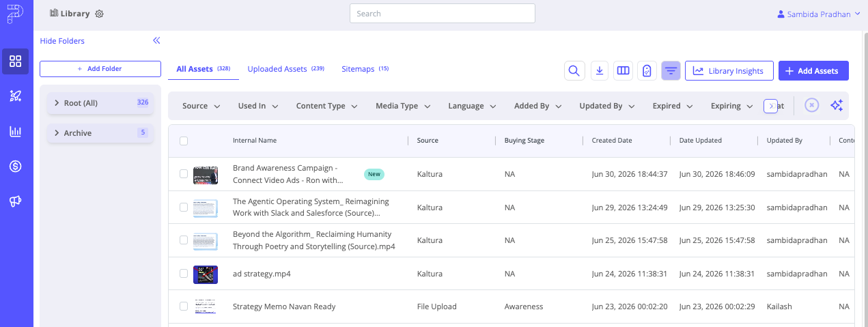Toggle the select-all header checkbox
The height and width of the screenshot is (327, 868).
tap(184, 141)
